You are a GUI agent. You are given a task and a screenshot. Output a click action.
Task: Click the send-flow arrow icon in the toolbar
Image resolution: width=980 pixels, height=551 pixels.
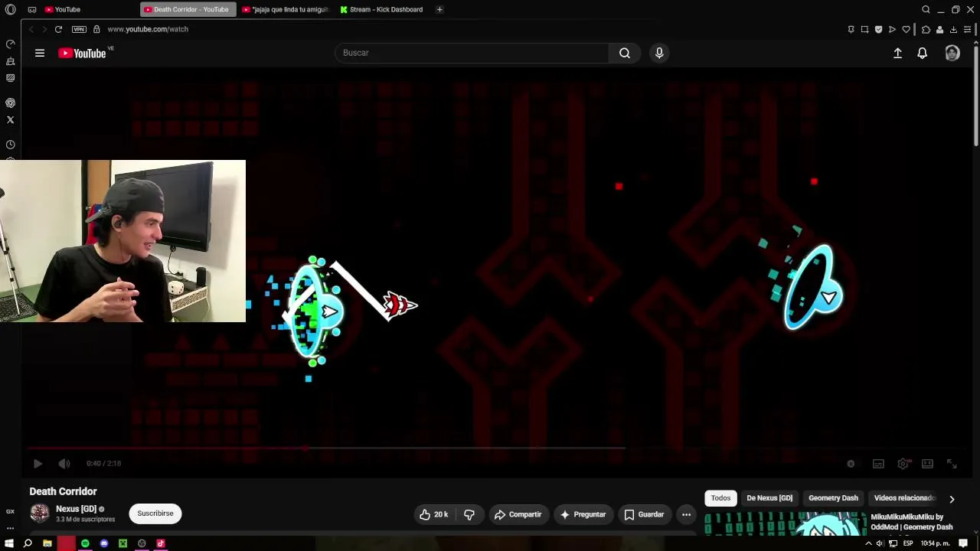[x=892, y=29]
